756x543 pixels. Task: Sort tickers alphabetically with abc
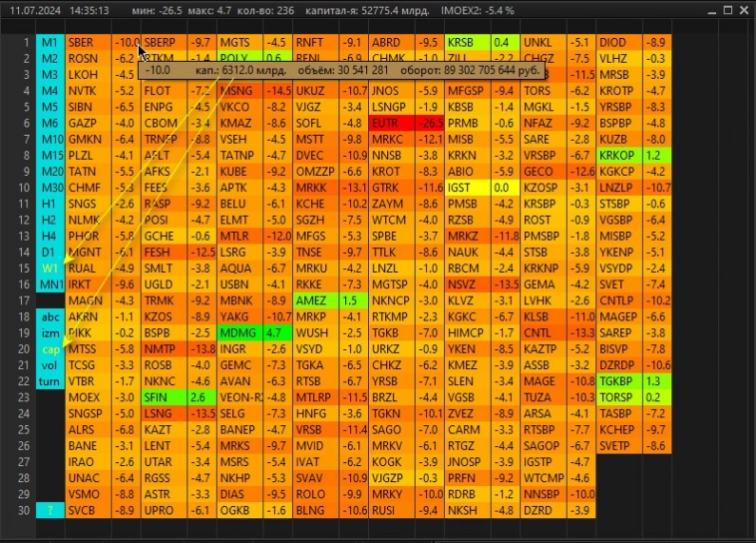(x=50, y=316)
